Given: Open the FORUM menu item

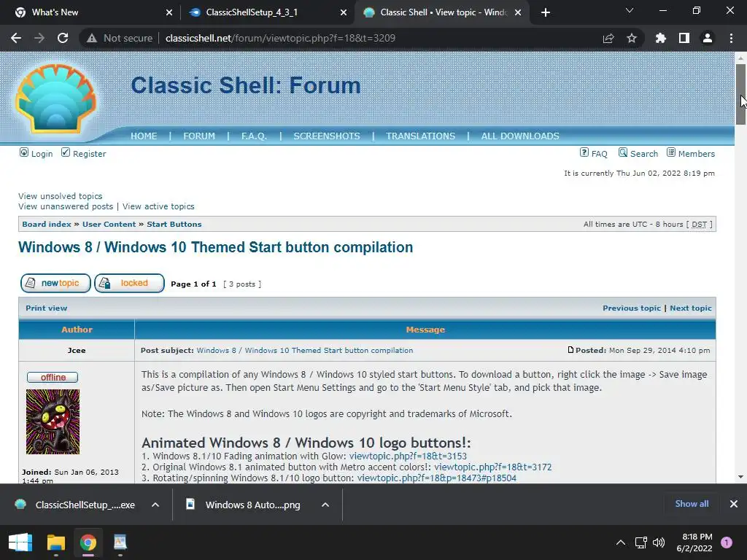Looking at the screenshot, I should pyautogui.click(x=199, y=136).
